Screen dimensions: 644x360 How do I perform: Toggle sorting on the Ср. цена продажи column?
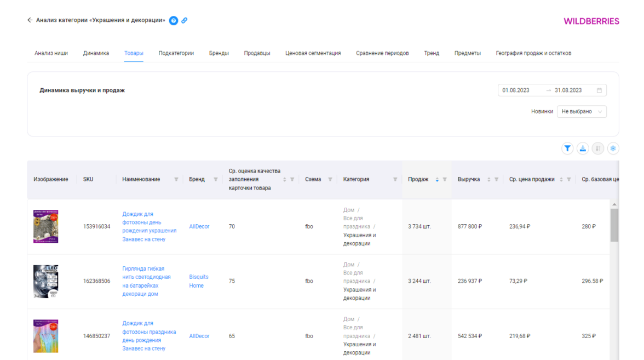pyautogui.click(x=561, y=179)
